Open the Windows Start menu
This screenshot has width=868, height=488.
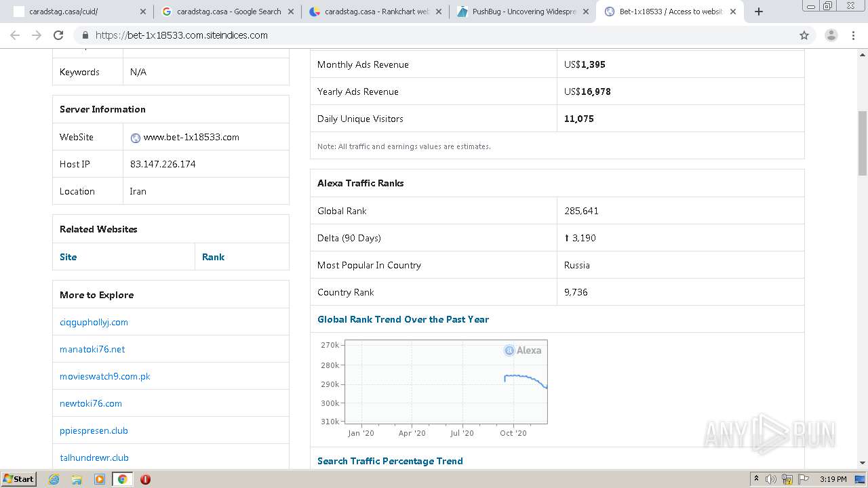[x=19, y=479]
